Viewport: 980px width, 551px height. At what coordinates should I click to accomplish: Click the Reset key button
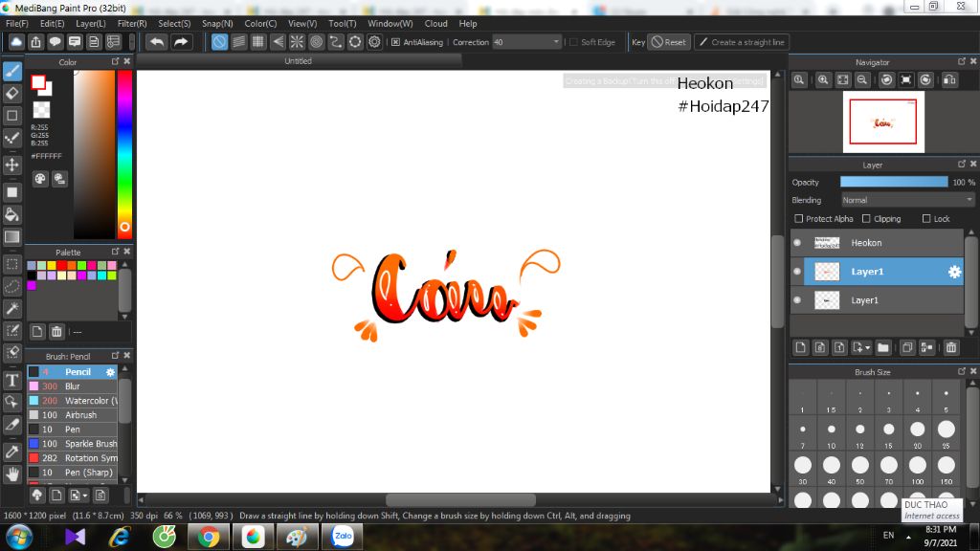coord(669,42)
